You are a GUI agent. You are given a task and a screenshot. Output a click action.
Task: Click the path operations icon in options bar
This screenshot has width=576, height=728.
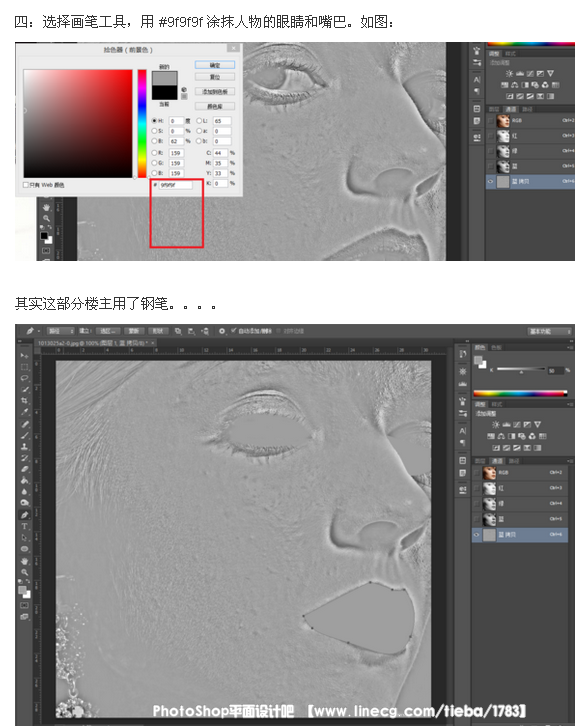tap(178, 331)
